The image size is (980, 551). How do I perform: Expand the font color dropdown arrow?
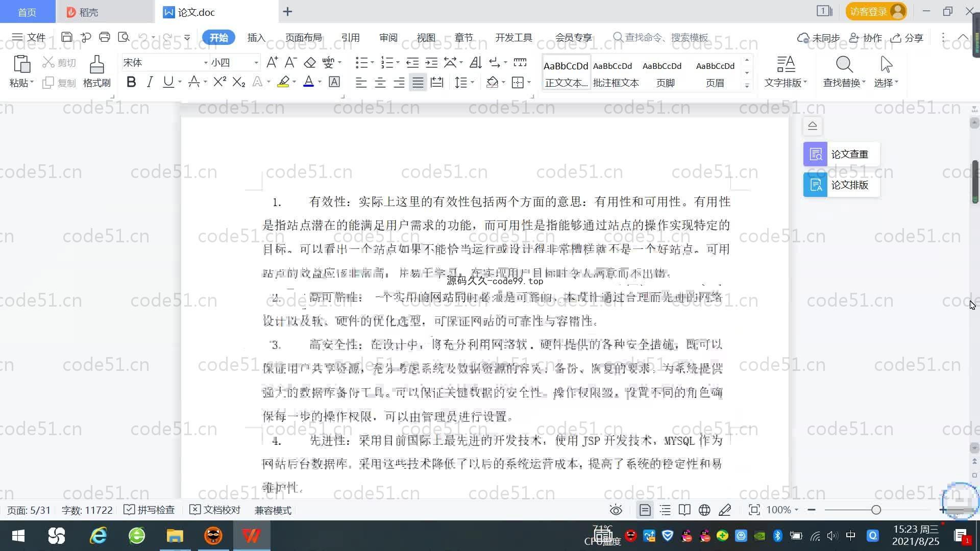320,82
